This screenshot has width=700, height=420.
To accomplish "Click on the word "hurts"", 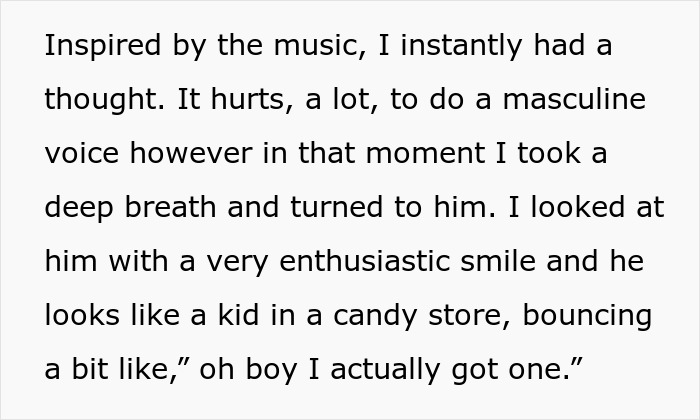I will (x=233, y=101).
